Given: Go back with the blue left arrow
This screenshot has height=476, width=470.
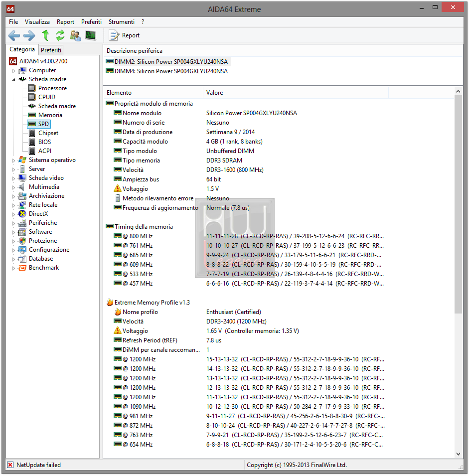Looking at the screenshot, I should coord(14,35).
